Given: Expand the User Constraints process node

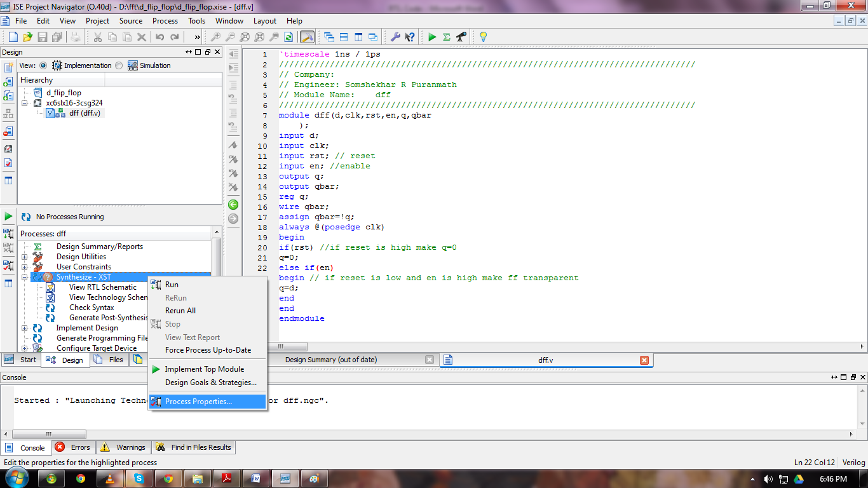Looking at the screenshot, I should pos(25,267).
